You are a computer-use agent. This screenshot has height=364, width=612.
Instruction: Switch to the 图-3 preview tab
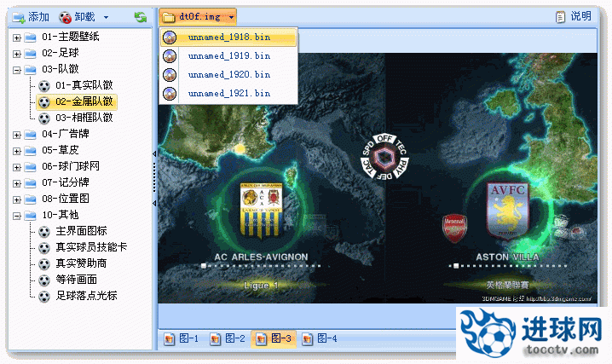[x=274, y=338]
